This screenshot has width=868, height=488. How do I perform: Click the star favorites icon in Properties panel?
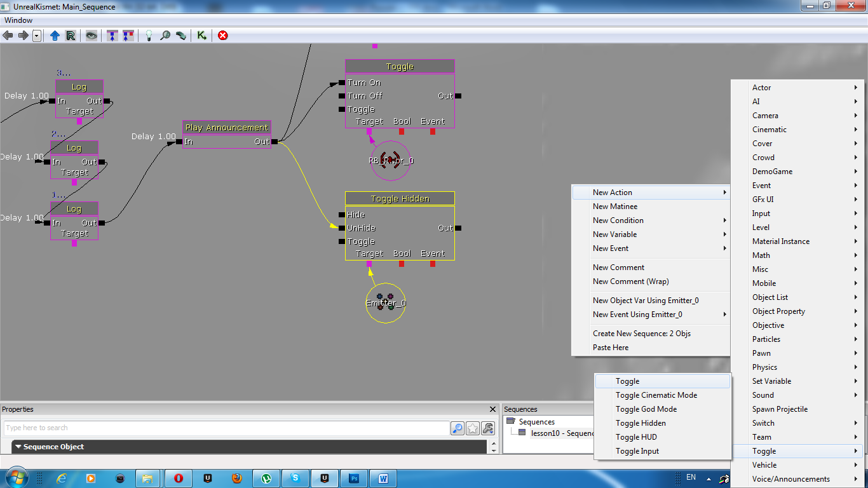point(473,428)
